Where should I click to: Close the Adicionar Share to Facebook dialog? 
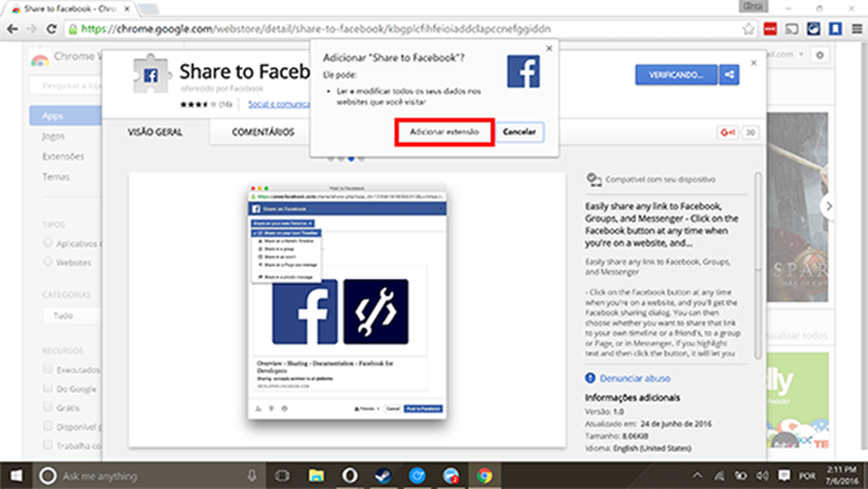tap(550, 49)
